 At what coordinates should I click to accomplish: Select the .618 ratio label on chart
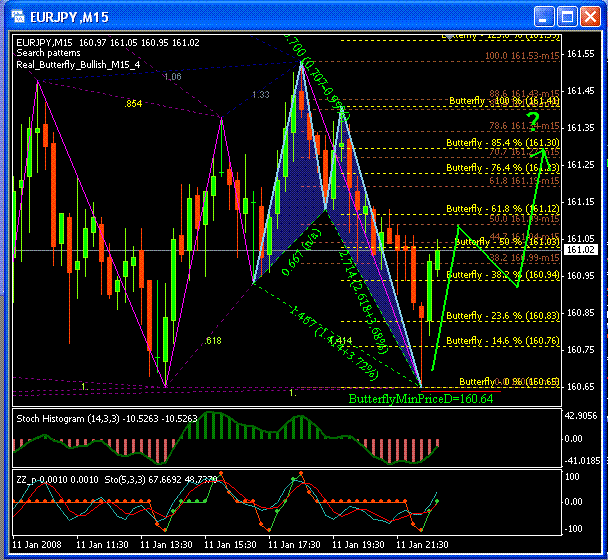(x=213, y=340)
